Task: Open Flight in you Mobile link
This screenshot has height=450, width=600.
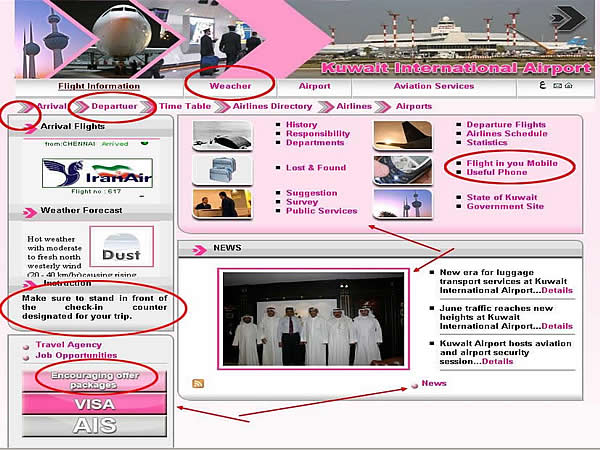Action: tap(512, 163)
